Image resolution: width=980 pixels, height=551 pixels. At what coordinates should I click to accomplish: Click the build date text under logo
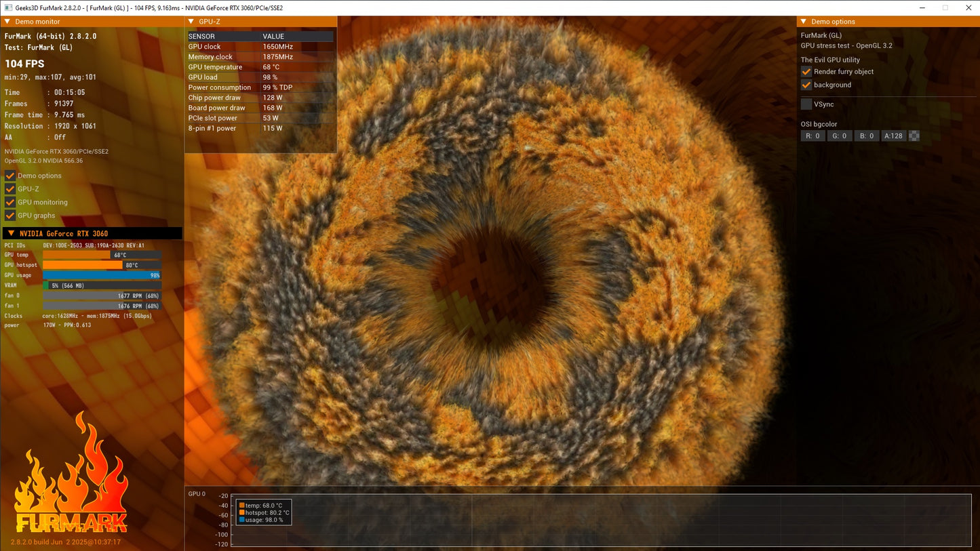point(66,542)
